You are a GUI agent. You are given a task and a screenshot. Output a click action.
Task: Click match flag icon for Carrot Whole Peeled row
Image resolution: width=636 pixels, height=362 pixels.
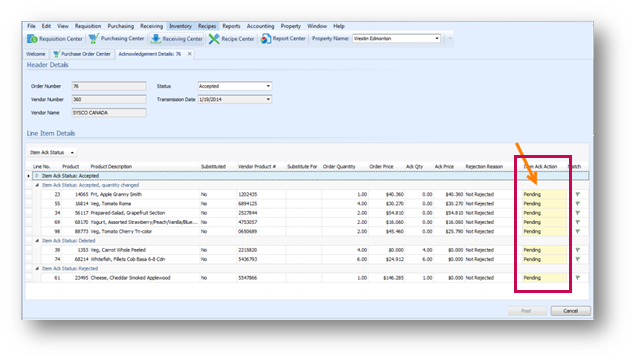click(578, 250)
